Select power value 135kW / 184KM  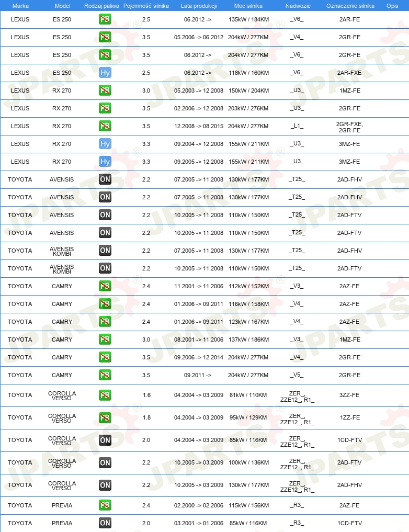click(x=248, y=19)
